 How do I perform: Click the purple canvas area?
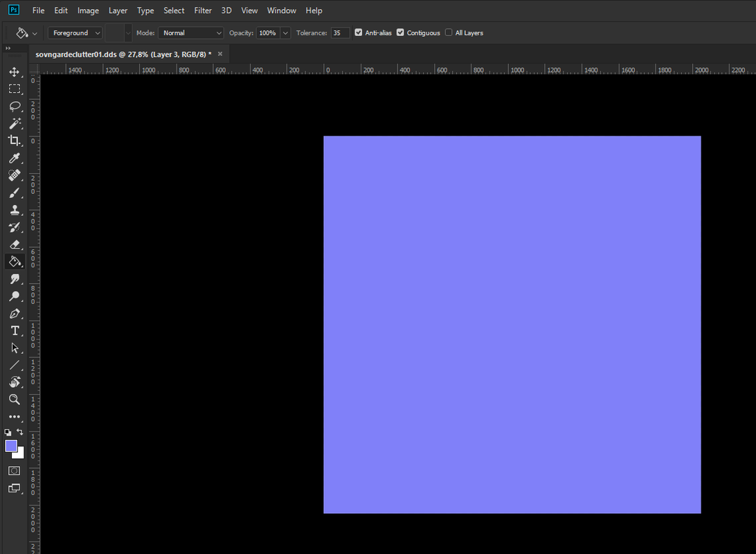click(x=512, y=325)
